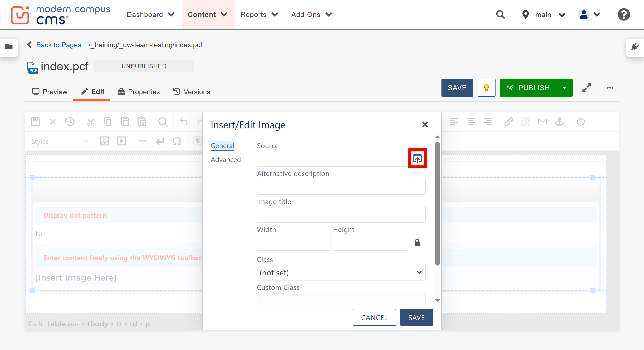Toggle the lightbulb accessibility check
The height and width of the screenshot is (350, 644).
point(486,88)
